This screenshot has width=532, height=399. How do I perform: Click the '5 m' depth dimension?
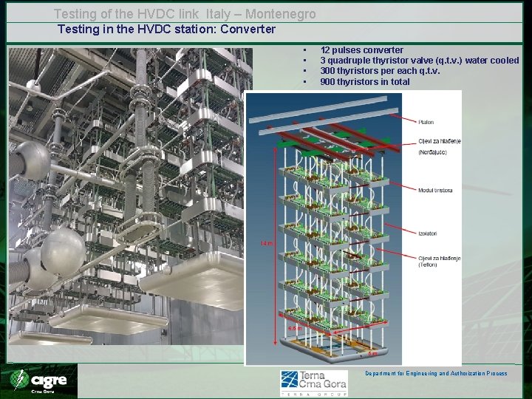pyautogui.click(x=372, y=353)
